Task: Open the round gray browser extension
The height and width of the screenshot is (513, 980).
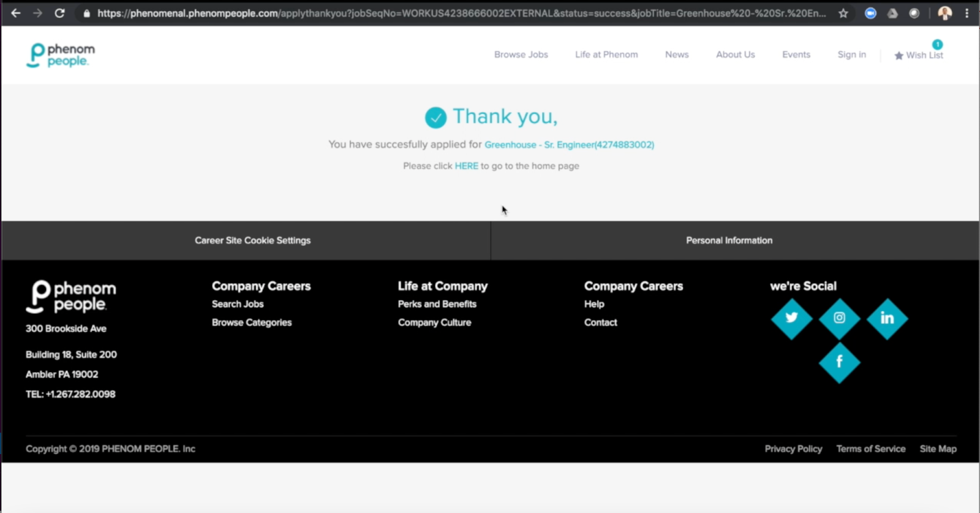Action: point(914,13)
